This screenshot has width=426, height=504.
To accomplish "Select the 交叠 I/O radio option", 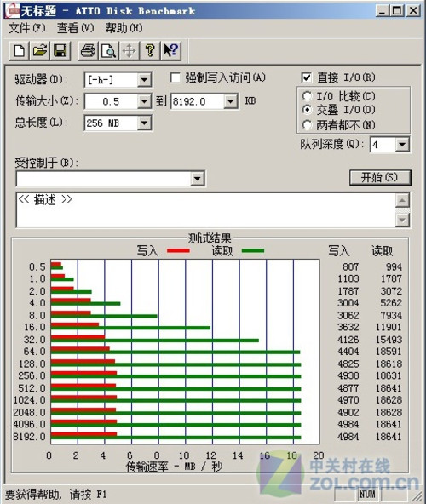I will click(x=307, y=110).
